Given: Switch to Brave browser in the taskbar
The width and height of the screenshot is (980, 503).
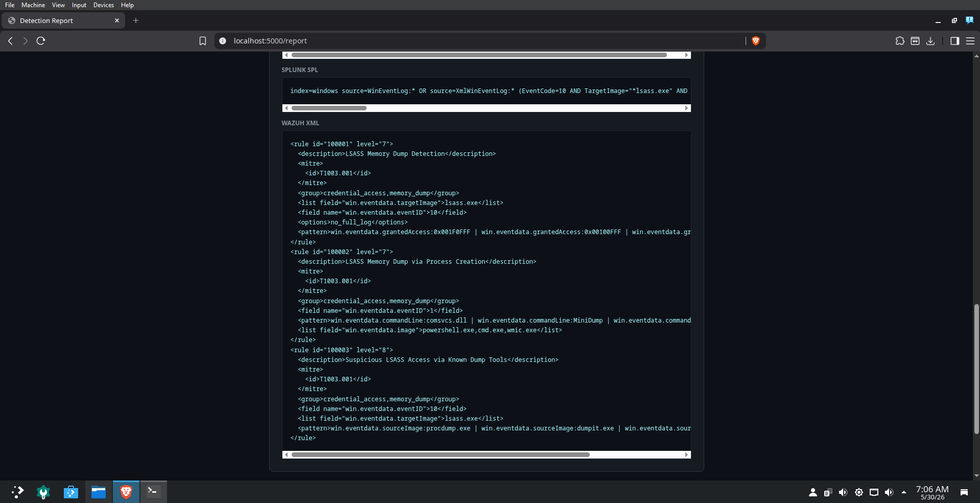Looking at the screenshot, I should 126,492.
